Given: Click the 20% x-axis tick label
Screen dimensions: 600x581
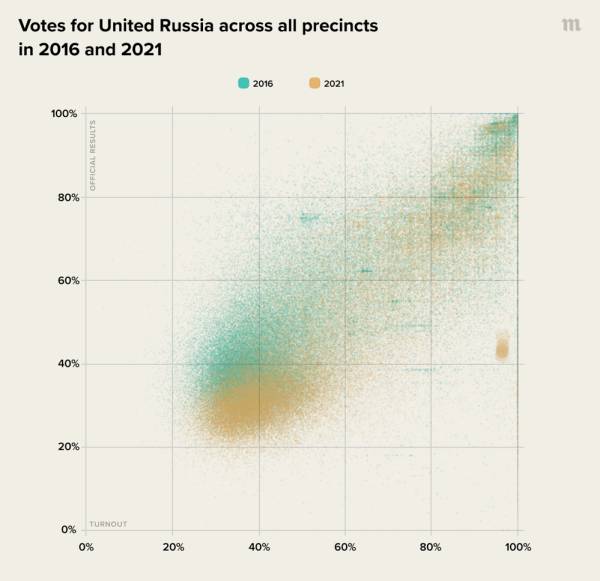Looking at the screenshot, I should pyautogui.click(x=173, y=547).
